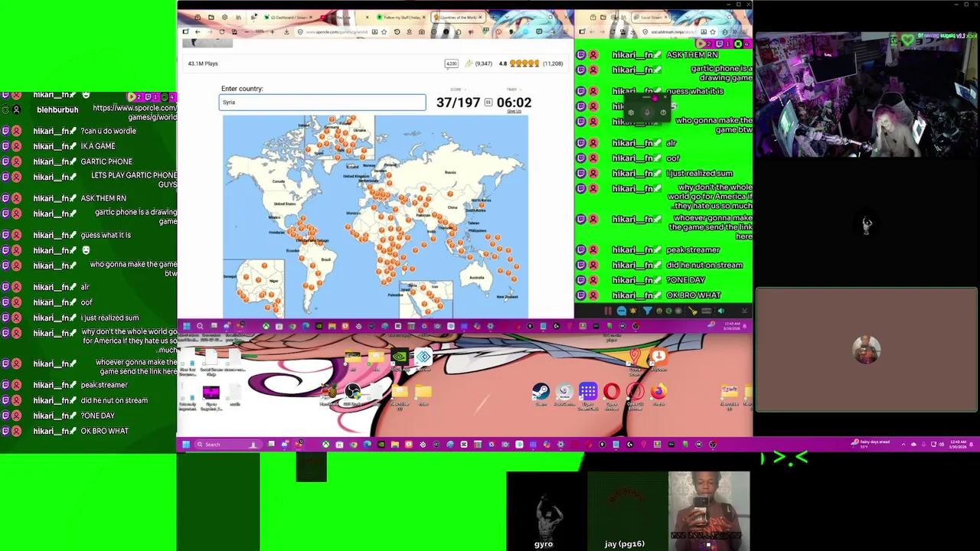Click 'LETS PLAY GARTIC PHONE GUYS' in left chat
This screenshot has height=551, width=980.
pyautogui.click(x=134, y=180)
